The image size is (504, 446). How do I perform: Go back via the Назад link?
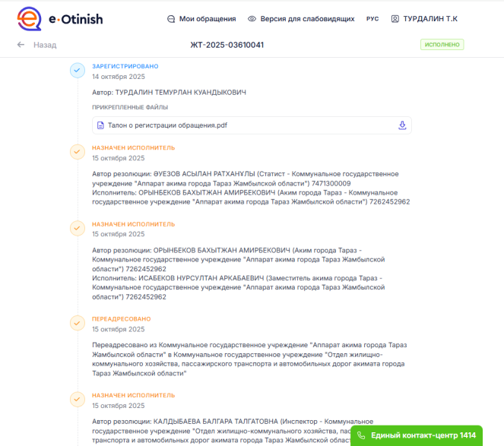point(45,45)
